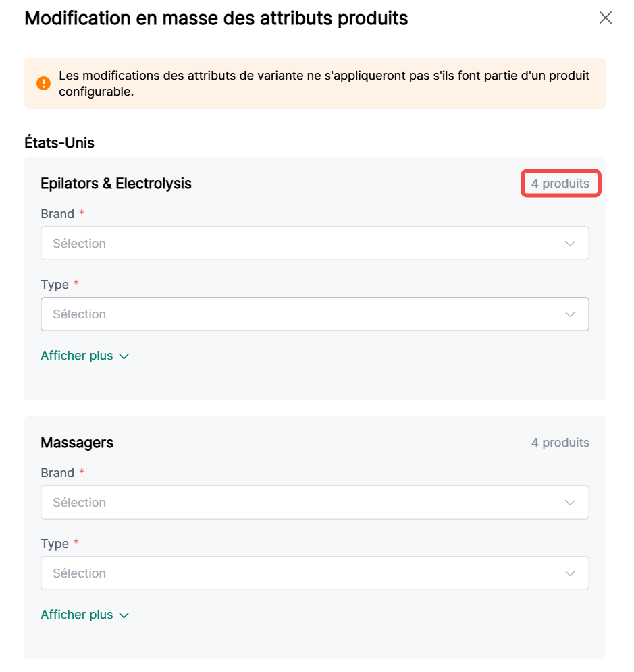634x672 pixels.
Task: Click the variant attributes warning message
Action: tap(324, 84)
